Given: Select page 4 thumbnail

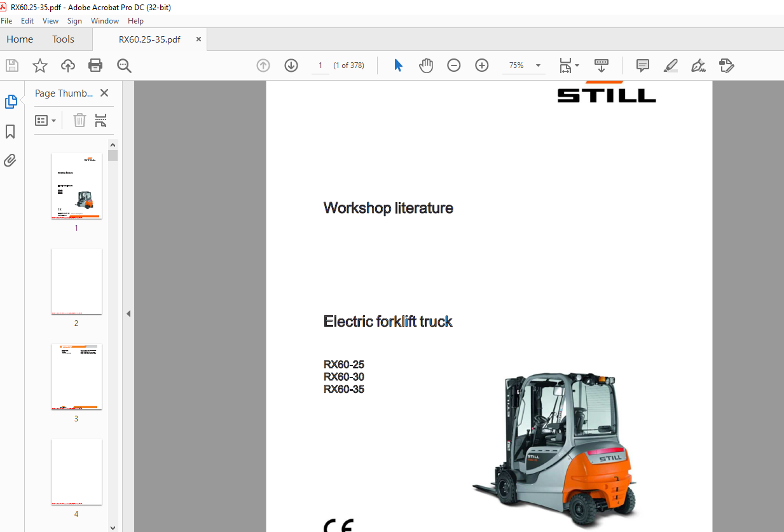Looking at the screenshot, I should point(76,472).
